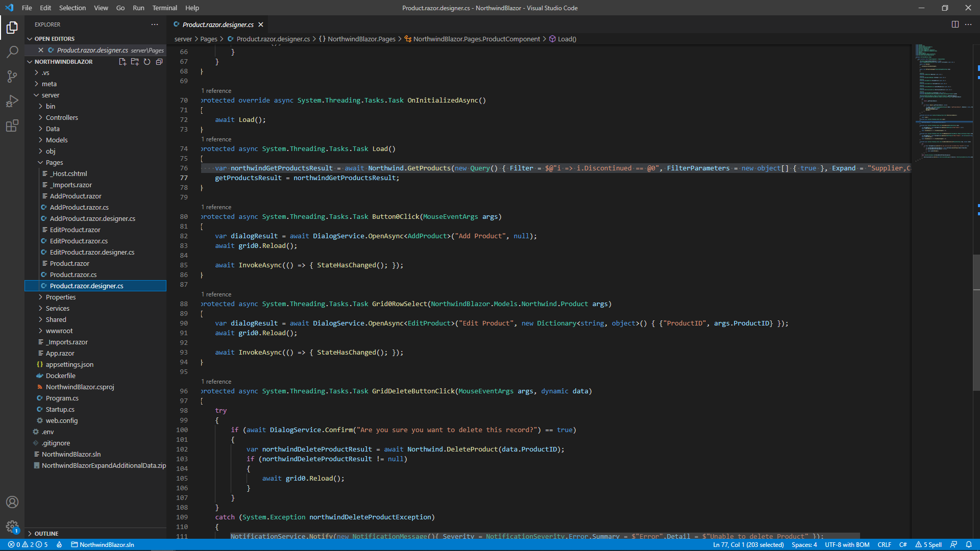Open the Extensions view
The image size is (980, 551).
(12, 126)
